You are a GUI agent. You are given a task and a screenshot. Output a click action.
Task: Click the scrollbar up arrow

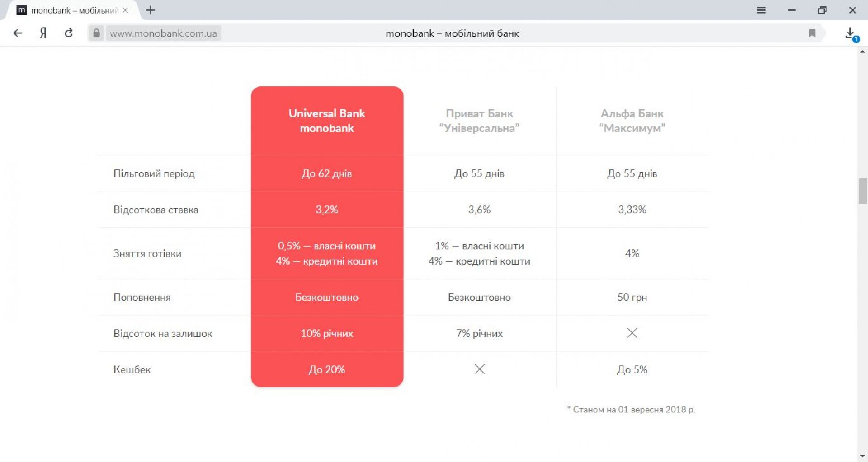pyautogui.click(x=862, y=51)
